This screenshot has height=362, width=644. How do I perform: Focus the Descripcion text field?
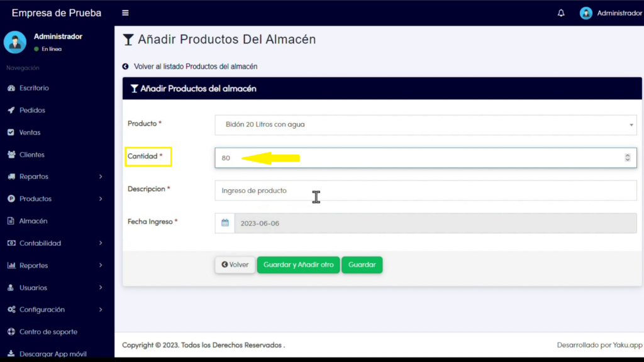click(x=426, y=190)
